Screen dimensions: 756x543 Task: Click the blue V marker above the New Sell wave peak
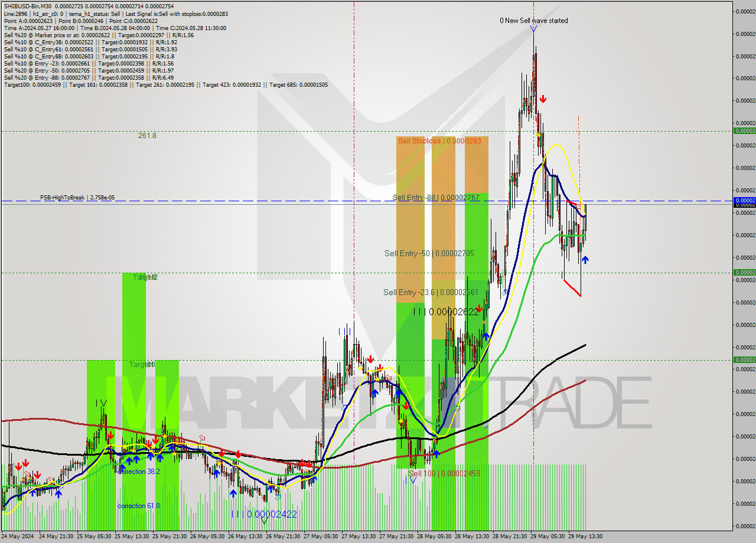533,28
